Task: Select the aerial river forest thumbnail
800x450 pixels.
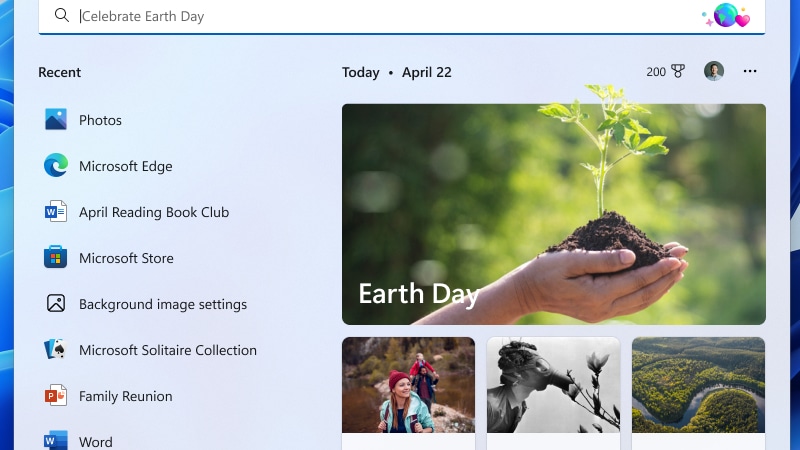Action: tap(698, 385)
